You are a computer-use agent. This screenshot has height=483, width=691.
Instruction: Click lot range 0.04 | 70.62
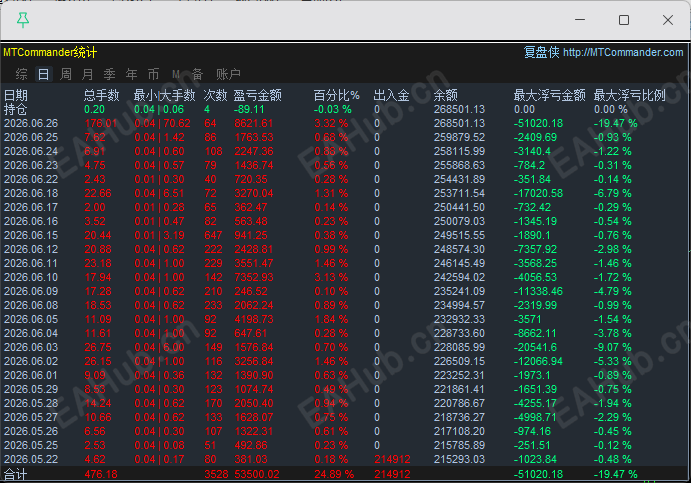point(162,123)
